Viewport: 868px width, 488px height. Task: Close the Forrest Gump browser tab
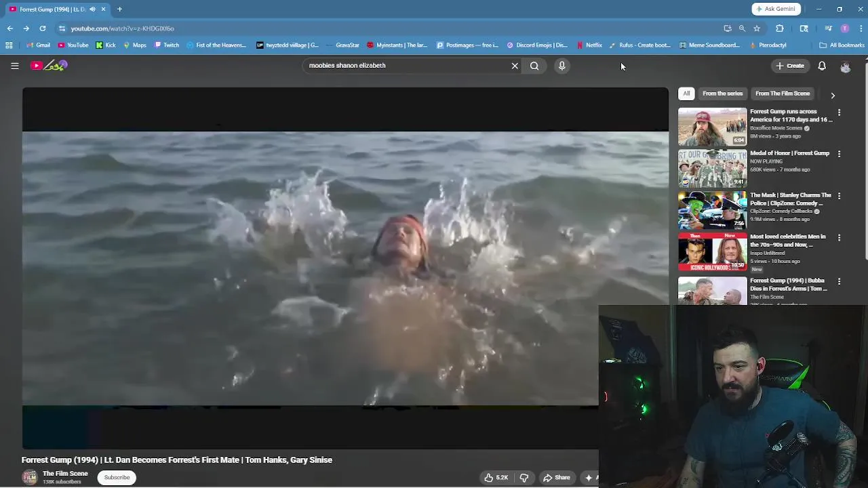coord(103,9)
